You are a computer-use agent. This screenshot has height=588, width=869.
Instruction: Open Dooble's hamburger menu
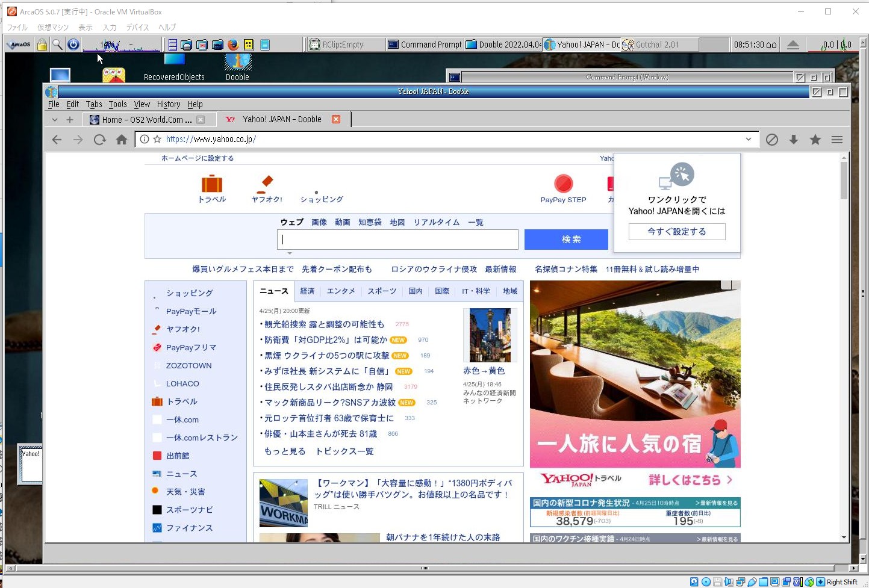coord(837,140)
